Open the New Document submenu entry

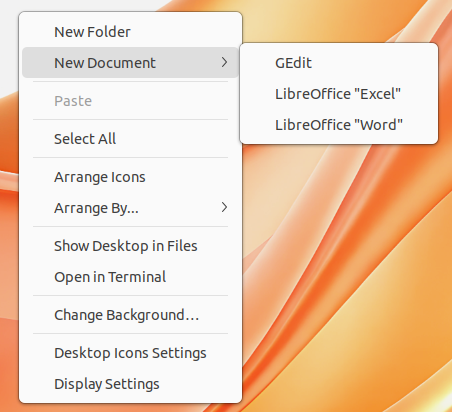tap(130, 63)
